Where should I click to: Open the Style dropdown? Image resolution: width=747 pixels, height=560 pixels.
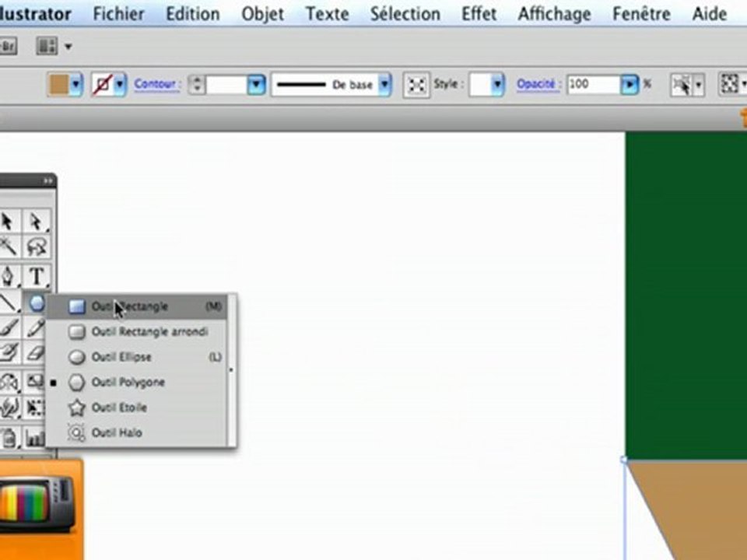click(x=497, y=85)
